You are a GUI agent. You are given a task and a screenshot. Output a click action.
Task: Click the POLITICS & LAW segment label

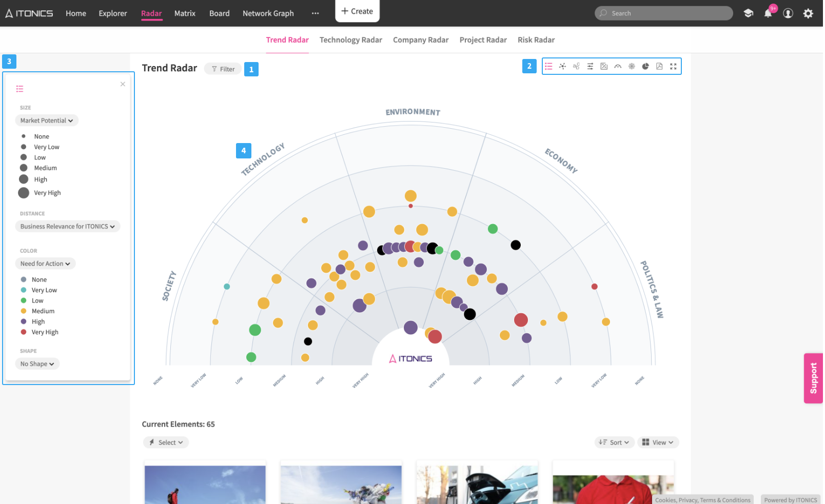pos(652,289)
